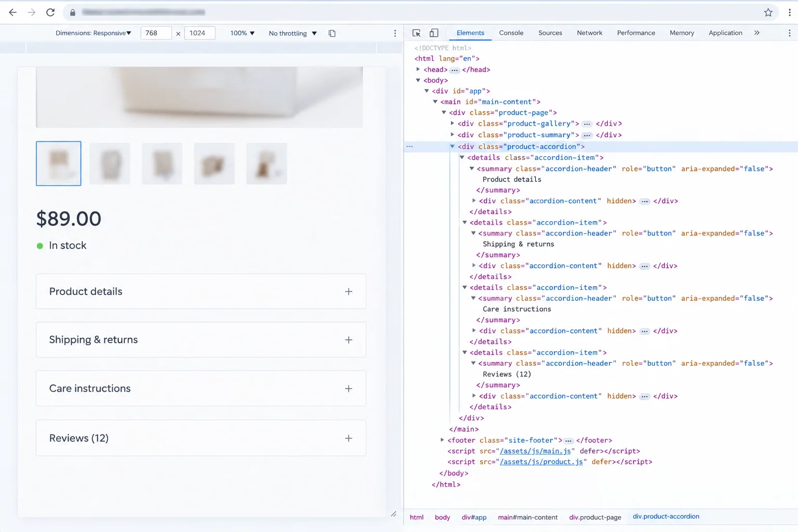Click the viewport width field showing 768
The image size is (798, 532).
click(156, 33)
